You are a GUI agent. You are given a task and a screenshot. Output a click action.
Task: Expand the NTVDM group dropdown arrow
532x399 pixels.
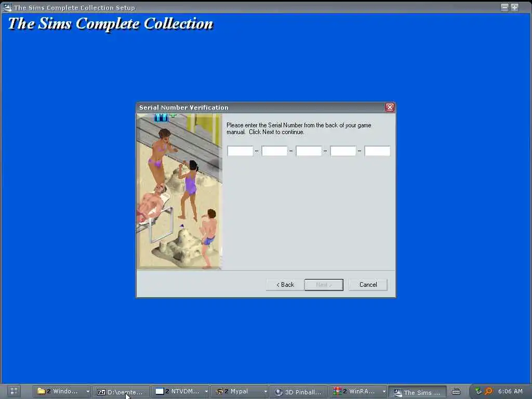coord(206,392)
